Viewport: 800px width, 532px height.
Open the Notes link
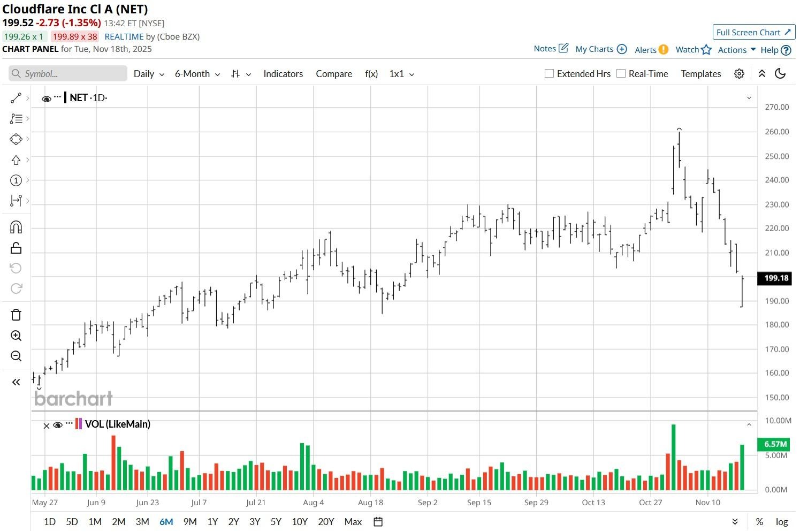point(545,48)
